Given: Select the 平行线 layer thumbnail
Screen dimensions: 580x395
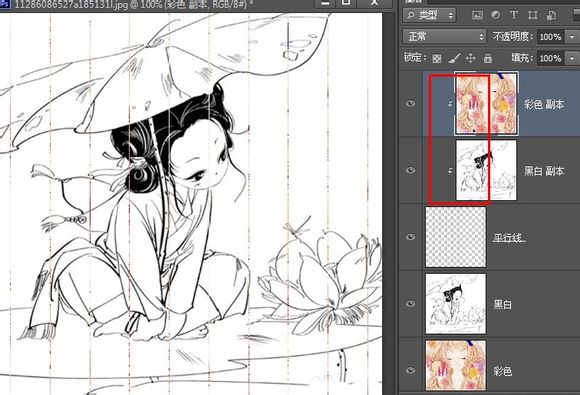Looking at the screenshot, I should click(456, 237).
